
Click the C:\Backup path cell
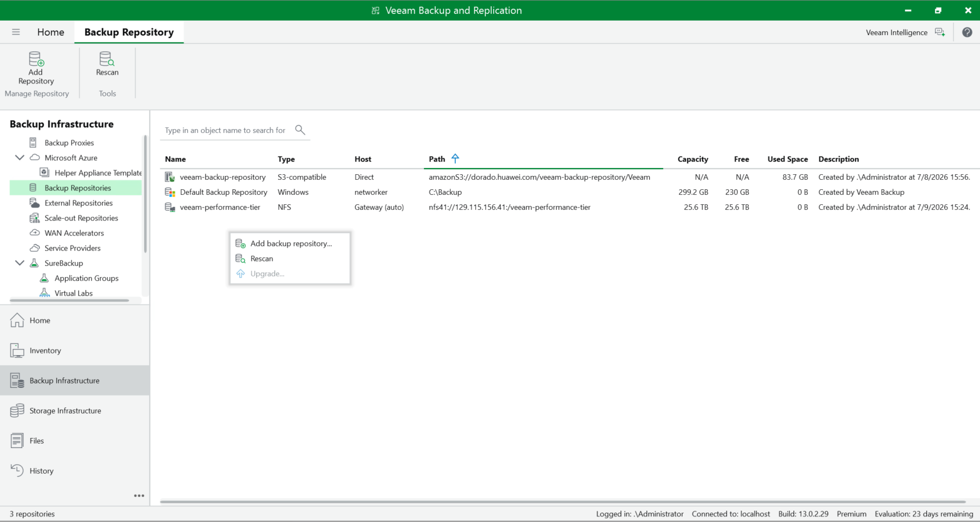coord(445,192)
